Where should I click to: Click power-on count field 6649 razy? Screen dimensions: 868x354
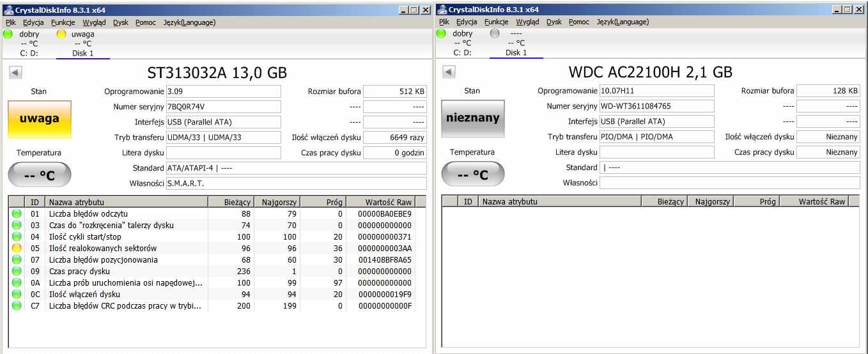coord(395,137)
